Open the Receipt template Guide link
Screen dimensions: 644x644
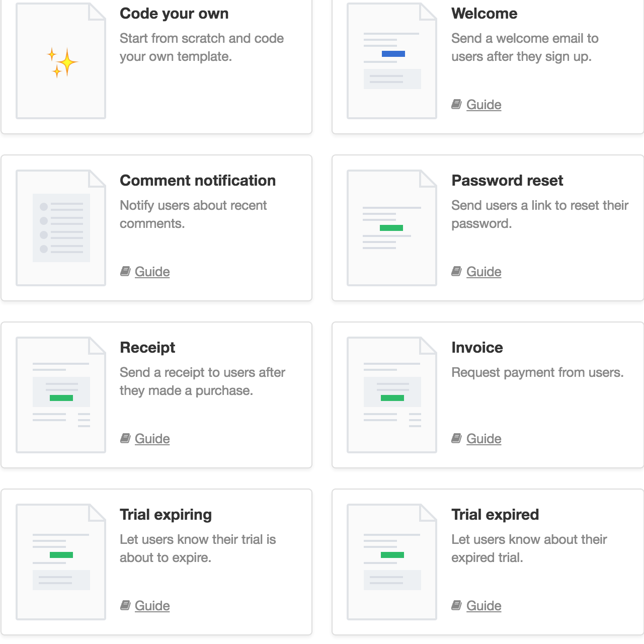tap(152, 439)
